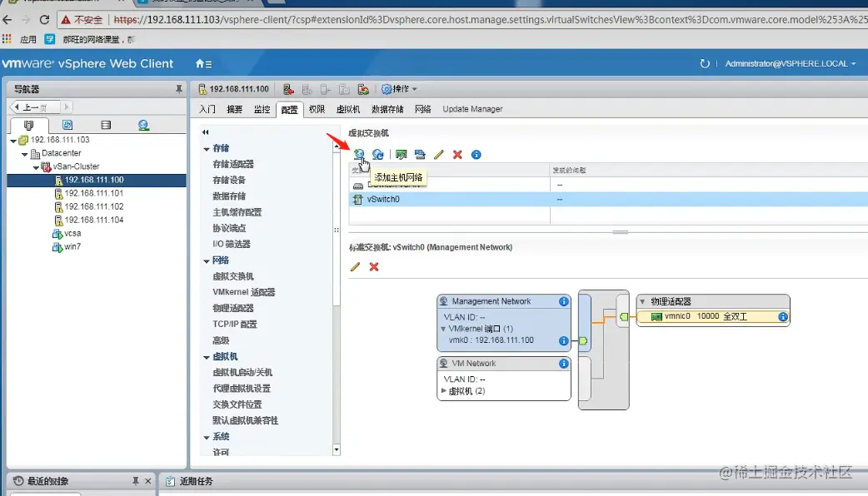The height and width of the screenshot is (496, 868).
Task: Collapse the 网络 settings section
Action: [x=207, y=261]
